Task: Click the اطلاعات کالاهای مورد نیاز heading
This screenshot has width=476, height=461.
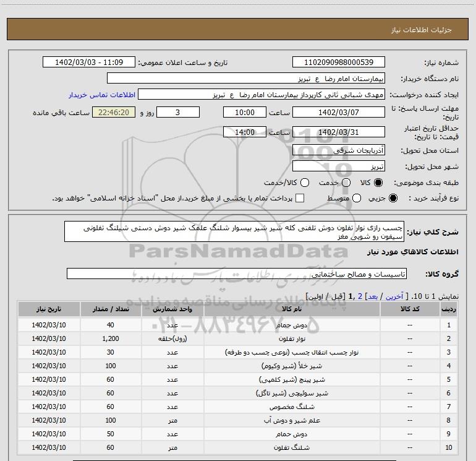Action: coord(412,252)
